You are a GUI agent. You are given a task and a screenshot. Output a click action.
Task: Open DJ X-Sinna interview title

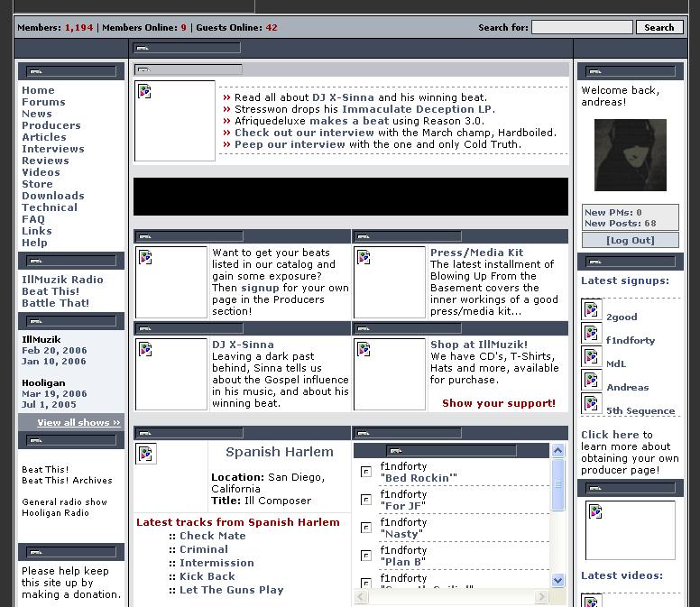[x=243, y=345]
